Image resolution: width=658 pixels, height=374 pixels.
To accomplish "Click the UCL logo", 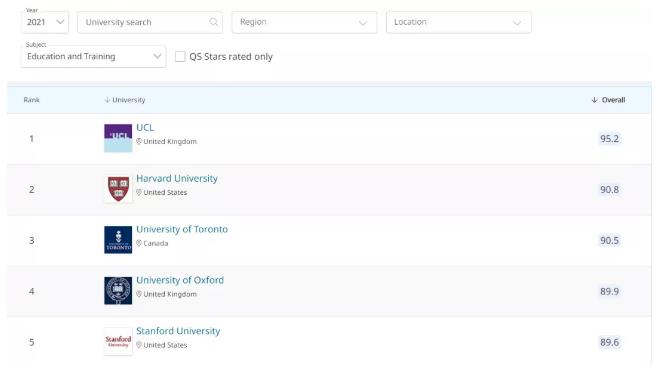I will coord(118,138).
